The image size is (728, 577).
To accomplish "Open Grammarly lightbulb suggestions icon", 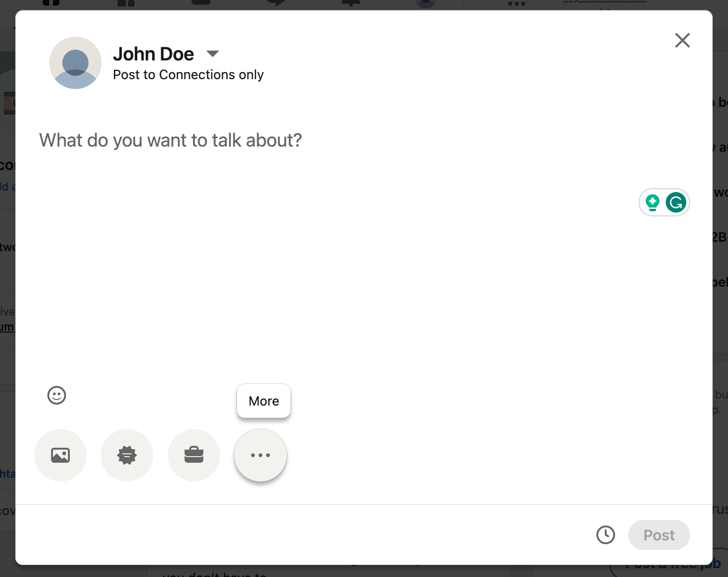I will 653,202.
